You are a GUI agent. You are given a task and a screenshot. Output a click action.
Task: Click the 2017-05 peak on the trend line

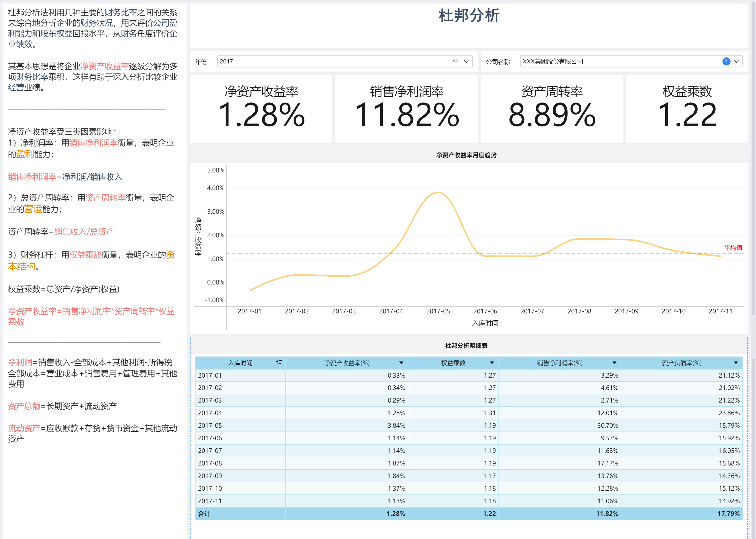pos(438,193)
